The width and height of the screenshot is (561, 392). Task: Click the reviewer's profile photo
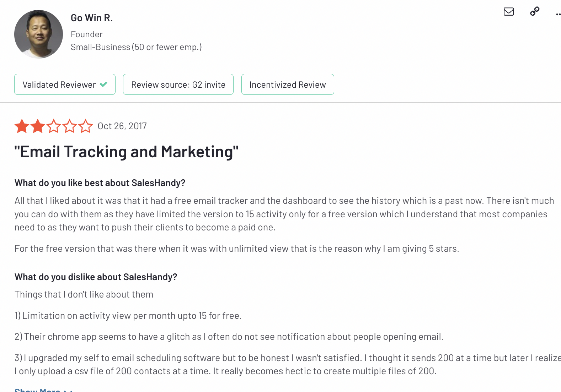(x=38, y=34)
